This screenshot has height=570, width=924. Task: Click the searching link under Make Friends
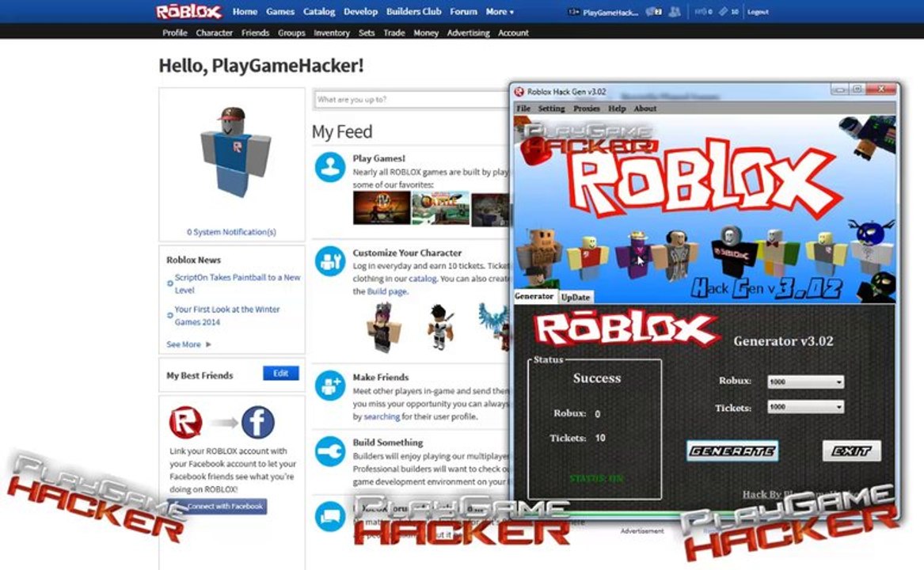tap(382, 416)
